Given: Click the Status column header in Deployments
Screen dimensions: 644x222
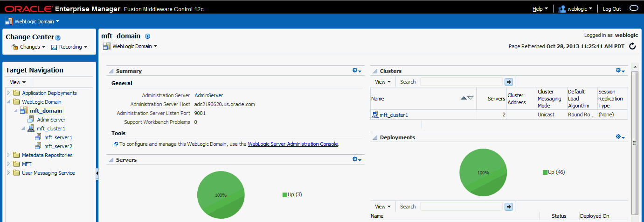Looking at the screenshot, I should pyautogui.click(x=559, y=216).
